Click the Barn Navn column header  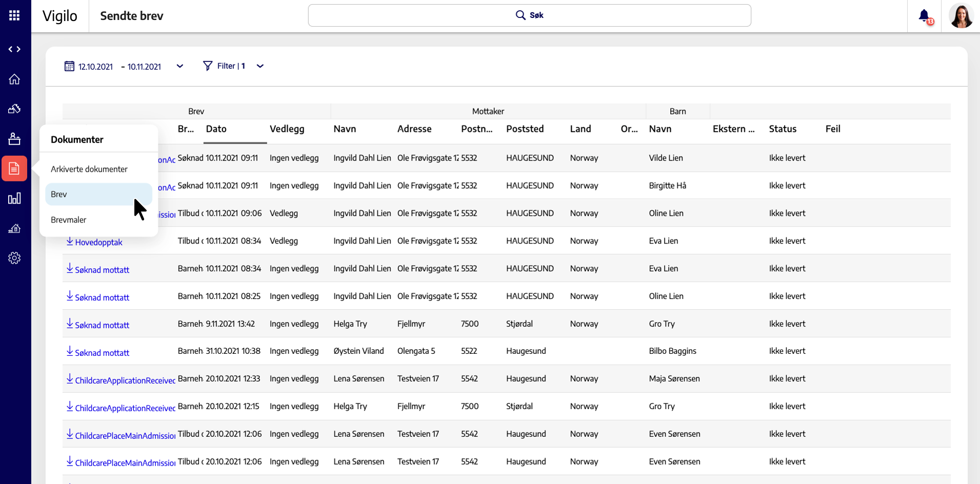(660, 129)
